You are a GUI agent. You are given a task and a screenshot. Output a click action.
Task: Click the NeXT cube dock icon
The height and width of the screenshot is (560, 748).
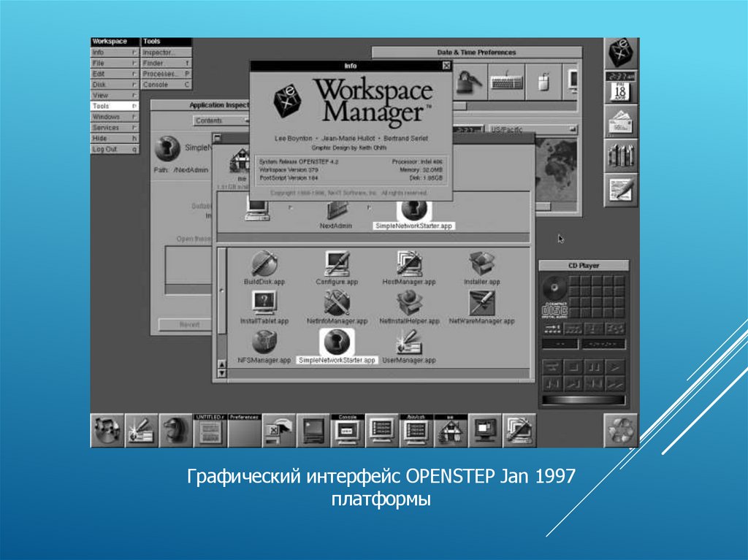[621, 53]
